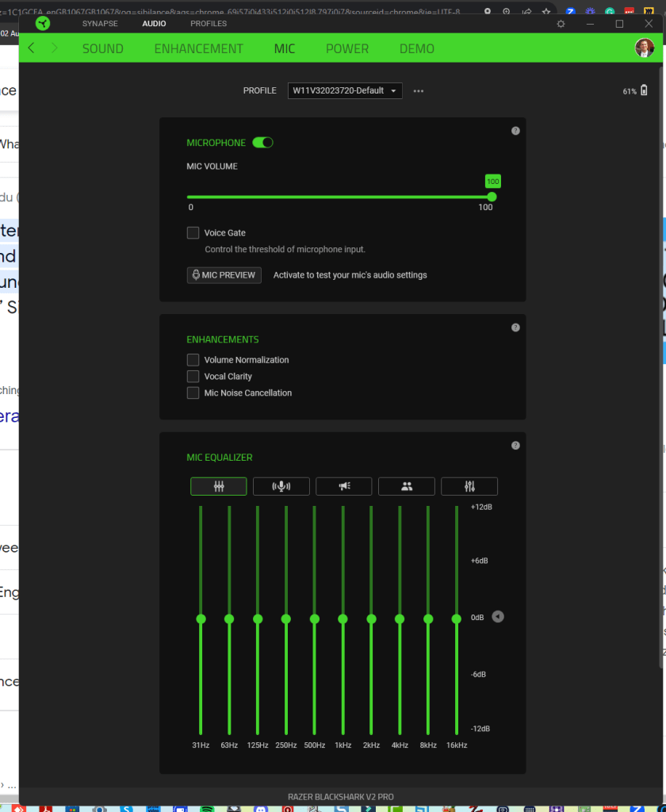
Task: Click the 63Hz equalizer slider handle
Action: [x=229, y=619]
